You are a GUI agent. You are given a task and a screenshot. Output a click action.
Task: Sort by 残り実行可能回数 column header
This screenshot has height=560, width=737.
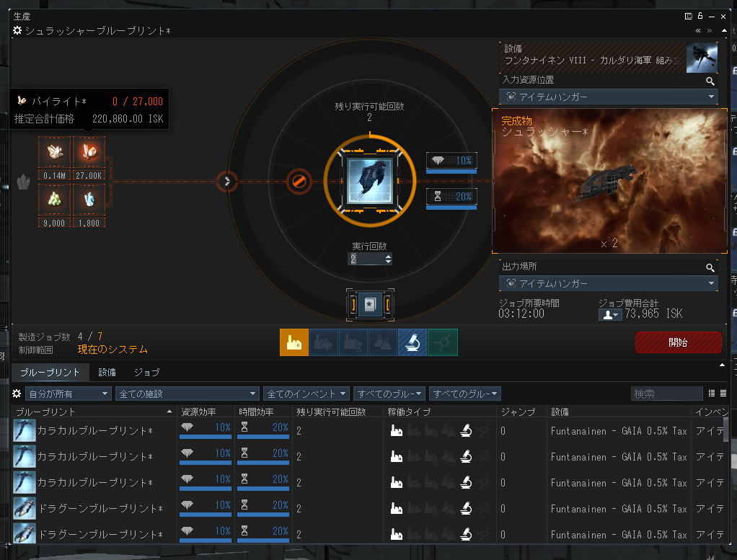tap(338, 412)
